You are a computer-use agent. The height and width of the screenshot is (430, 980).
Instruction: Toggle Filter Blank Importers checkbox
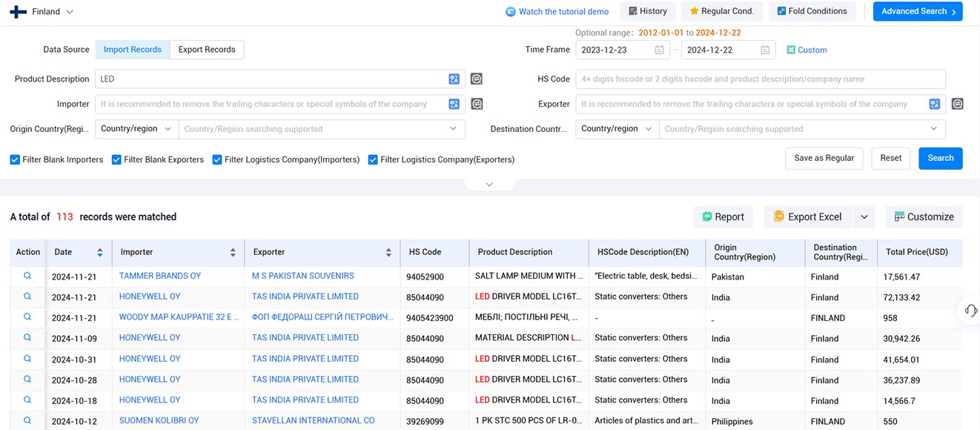15,159
